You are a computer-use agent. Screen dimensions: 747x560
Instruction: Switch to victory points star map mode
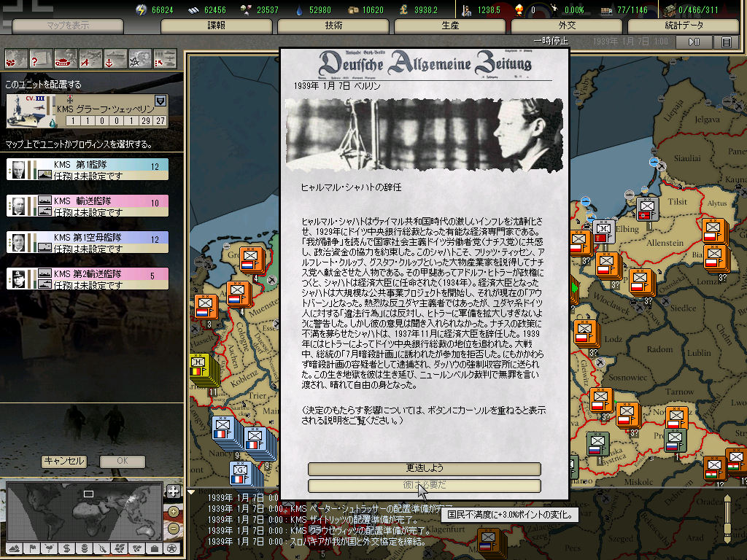[x=172, y=548]
